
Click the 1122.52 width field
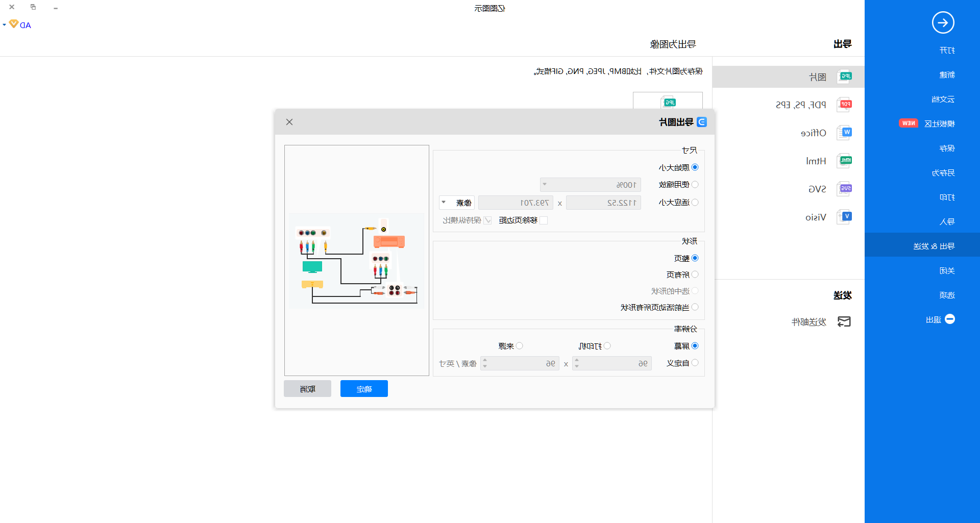tap(603, 203)
